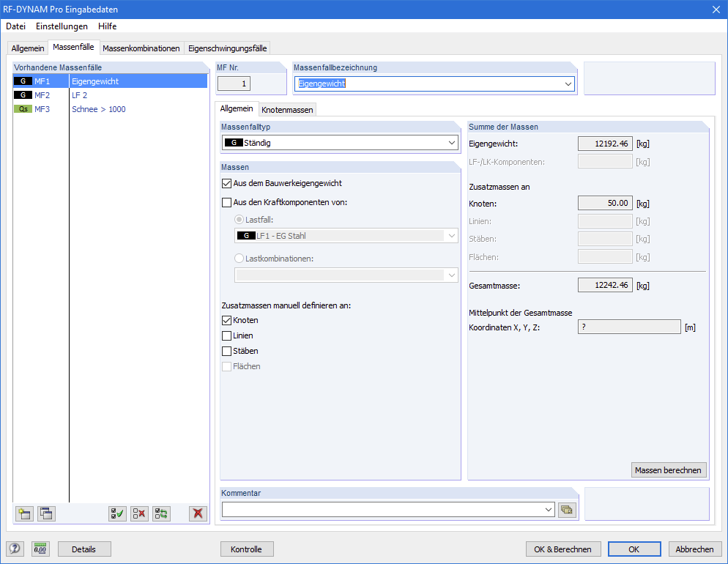Click Gesamtmasse value 12242.46

(x=605, y=285)
